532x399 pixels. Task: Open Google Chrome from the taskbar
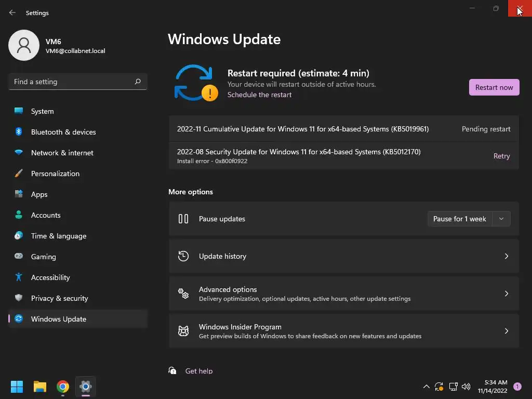[63, 387]
